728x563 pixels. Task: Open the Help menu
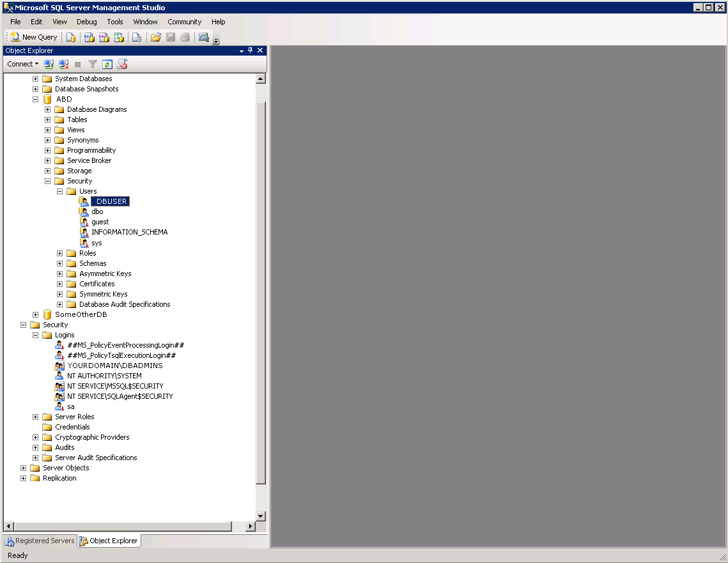[218, 22]
